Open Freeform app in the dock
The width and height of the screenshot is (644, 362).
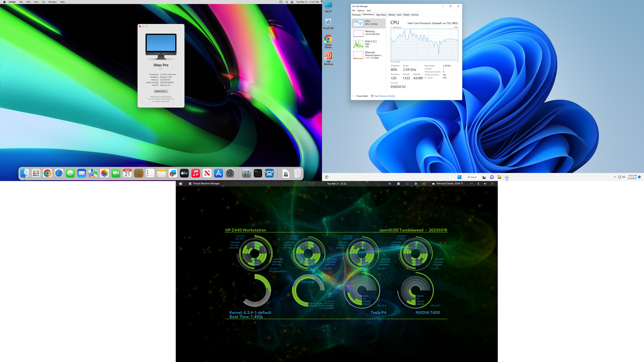click(x=173, y=173)
